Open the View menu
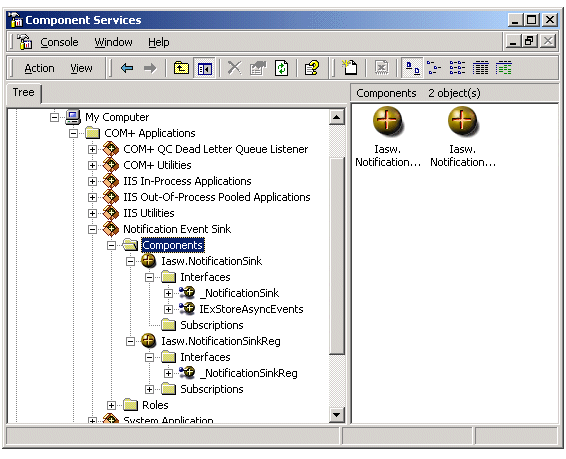 click(x=81, y=68)
